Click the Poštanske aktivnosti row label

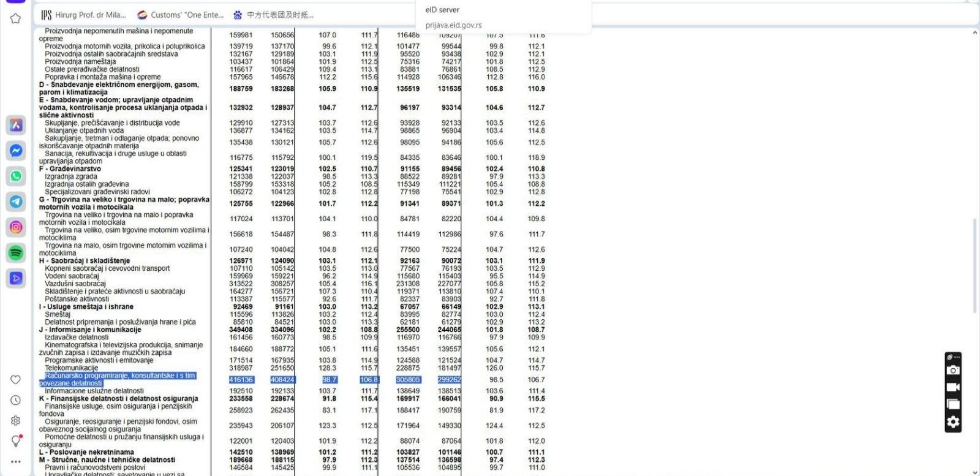point(77,299)
